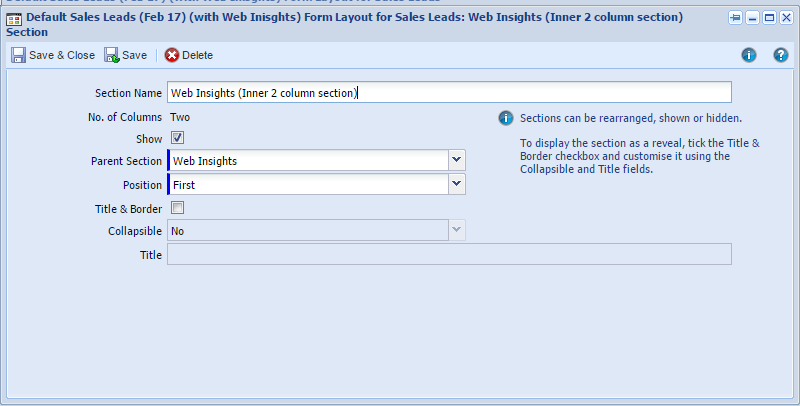Screen dimensions: 800x406
Task: Expand the Parent Section dropdown arrow
Action: tap(457, 160)
